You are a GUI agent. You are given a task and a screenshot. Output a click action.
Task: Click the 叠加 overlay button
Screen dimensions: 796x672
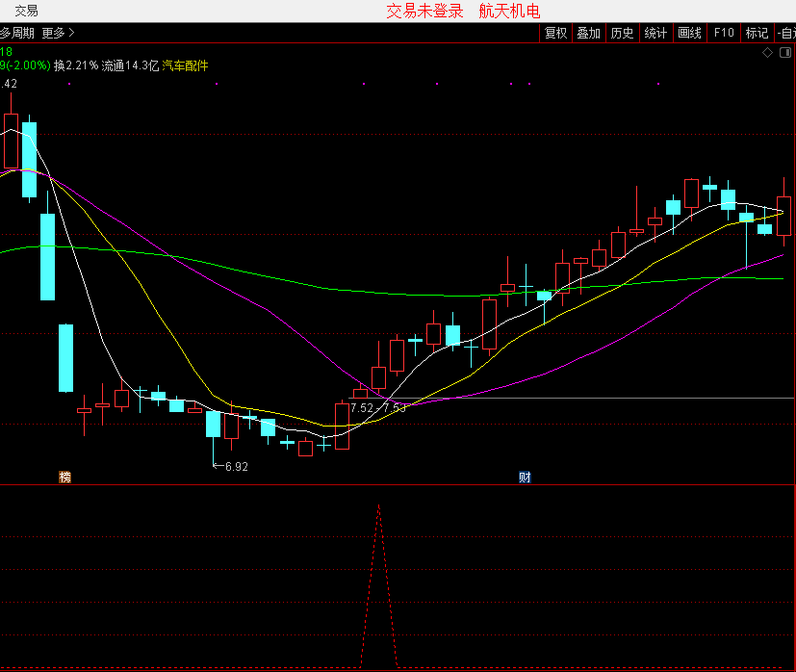pyautogui.click(x=588, y=33)
